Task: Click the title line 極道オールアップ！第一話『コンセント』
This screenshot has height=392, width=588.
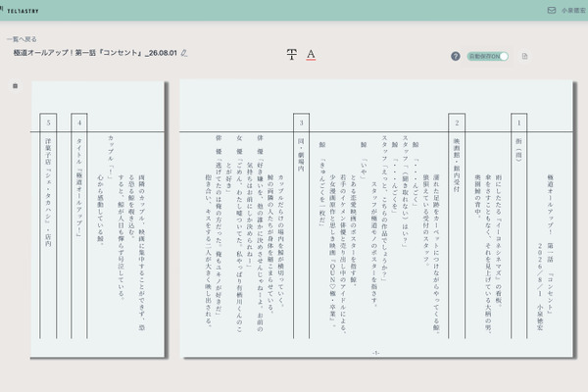Action: tap(550, 244)
